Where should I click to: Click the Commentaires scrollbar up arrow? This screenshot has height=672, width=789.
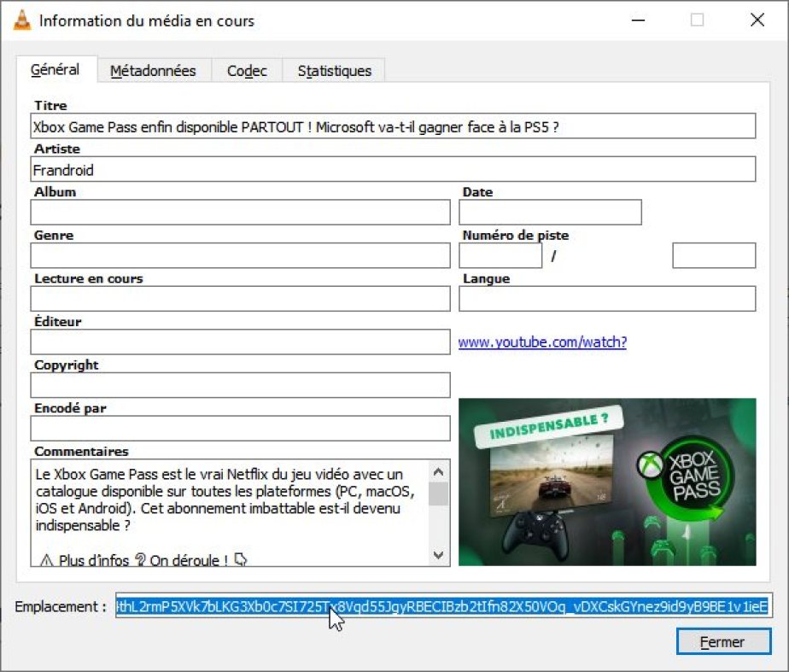pos(438,472)
